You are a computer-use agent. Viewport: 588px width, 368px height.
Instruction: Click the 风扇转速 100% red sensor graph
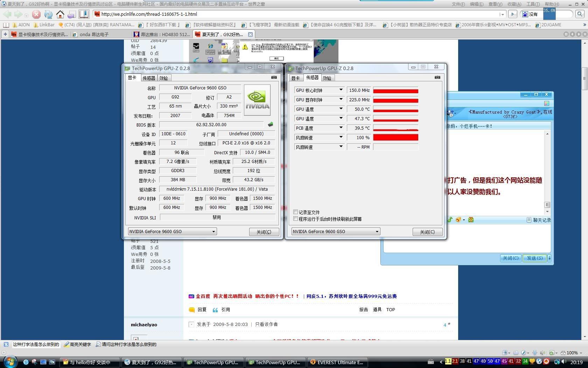395,137
